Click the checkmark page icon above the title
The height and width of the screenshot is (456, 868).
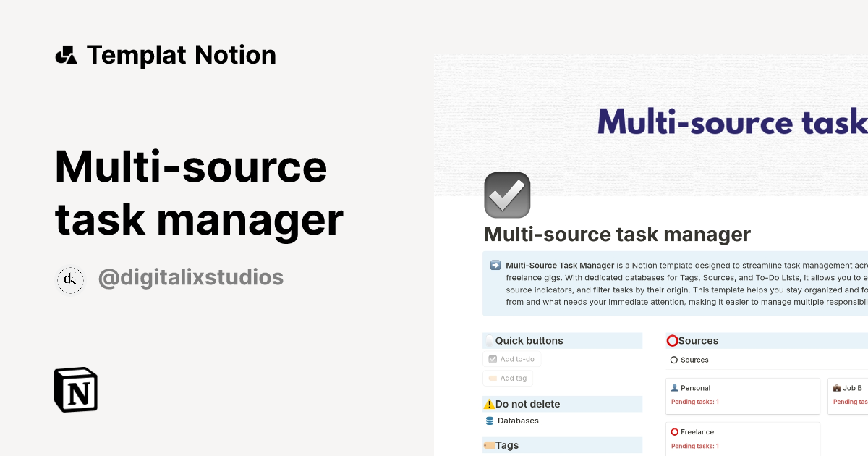click(x=506, y=194)
